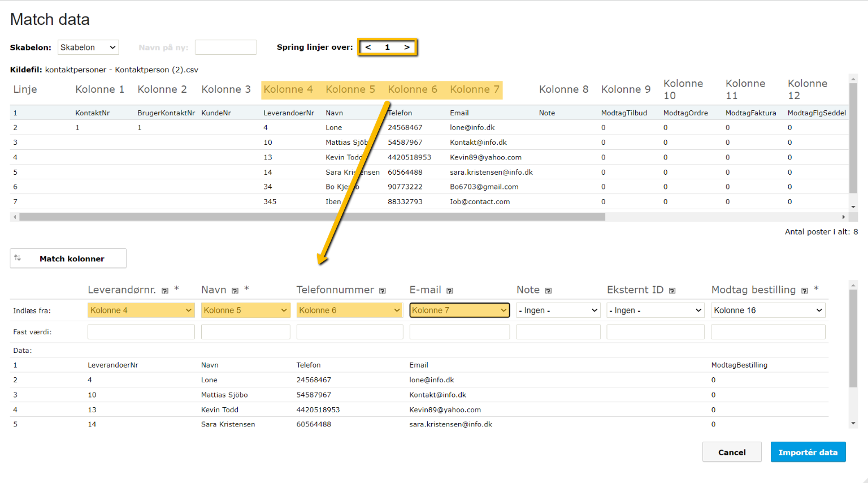This screenshot has width=868, height=483.
Task: Click help icon beside Eksternt ID
Action: (672, 291)
